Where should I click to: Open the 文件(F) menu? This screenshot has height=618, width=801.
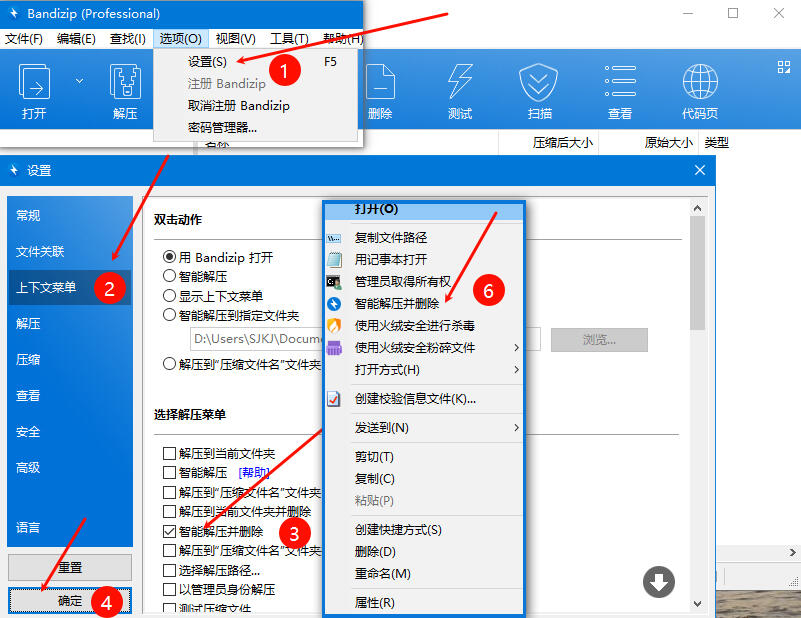[23, 38]
